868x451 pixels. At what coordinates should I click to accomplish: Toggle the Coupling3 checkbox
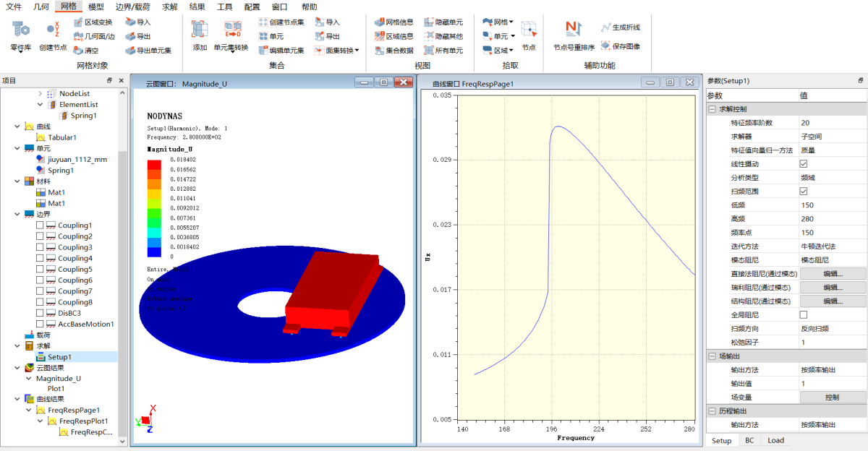pos(41,247)
